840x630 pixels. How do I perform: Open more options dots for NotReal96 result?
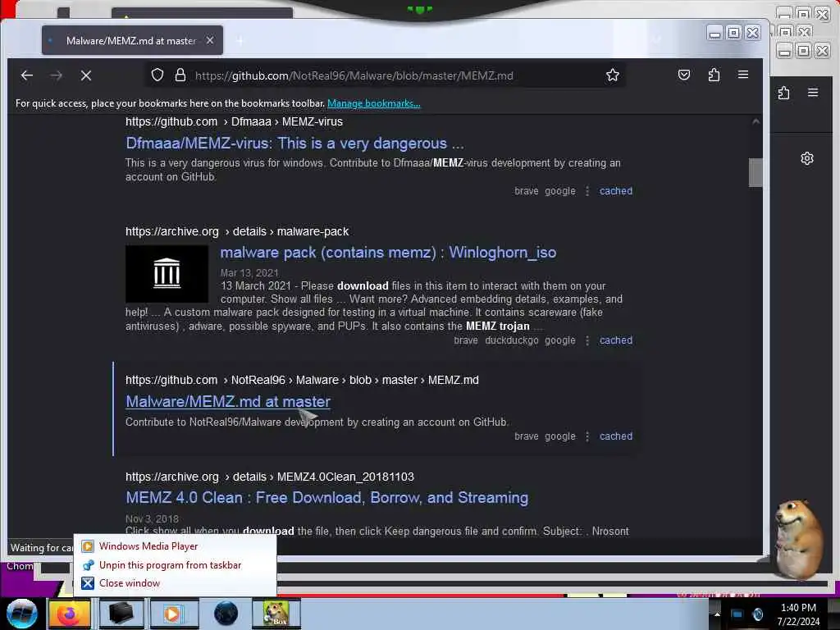click(587, 436)
